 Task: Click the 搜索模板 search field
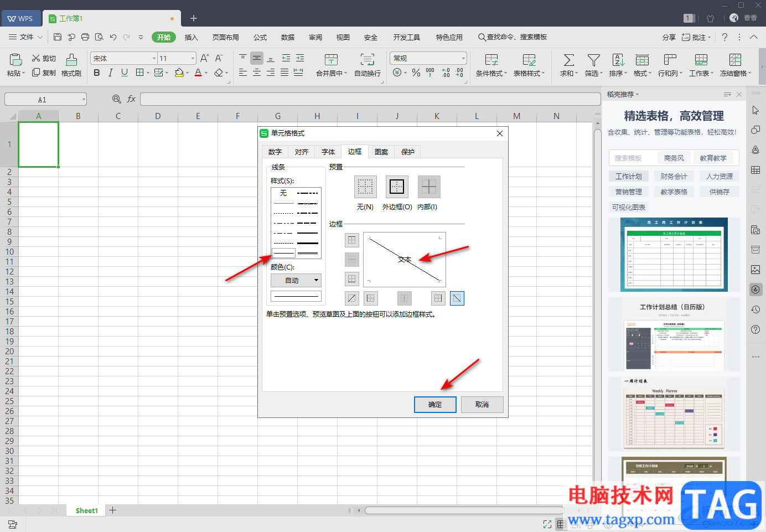pos(633,158)
